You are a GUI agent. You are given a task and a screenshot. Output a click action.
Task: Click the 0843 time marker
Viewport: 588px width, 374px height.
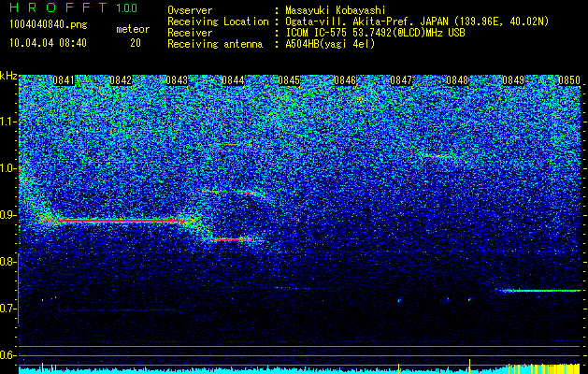pos(177,80)
